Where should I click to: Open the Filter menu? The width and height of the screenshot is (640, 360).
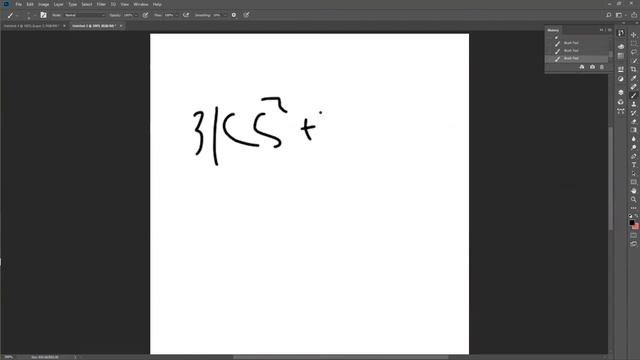point(101,4)
